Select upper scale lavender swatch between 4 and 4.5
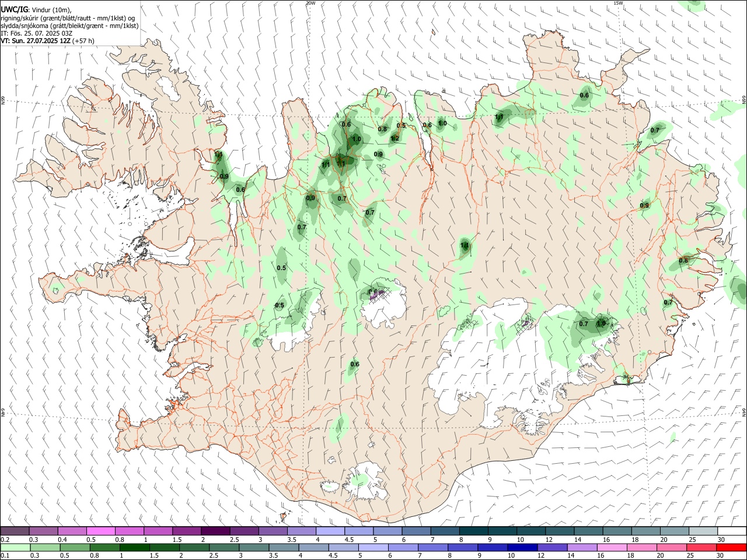The width and height of the screenshot is (747, 560). tap(330, 531)
